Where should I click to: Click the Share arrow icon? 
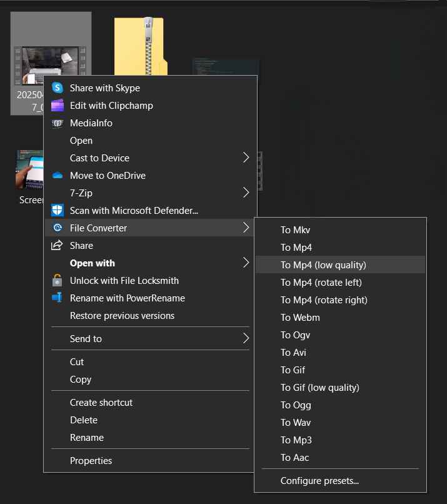(57, 245)
